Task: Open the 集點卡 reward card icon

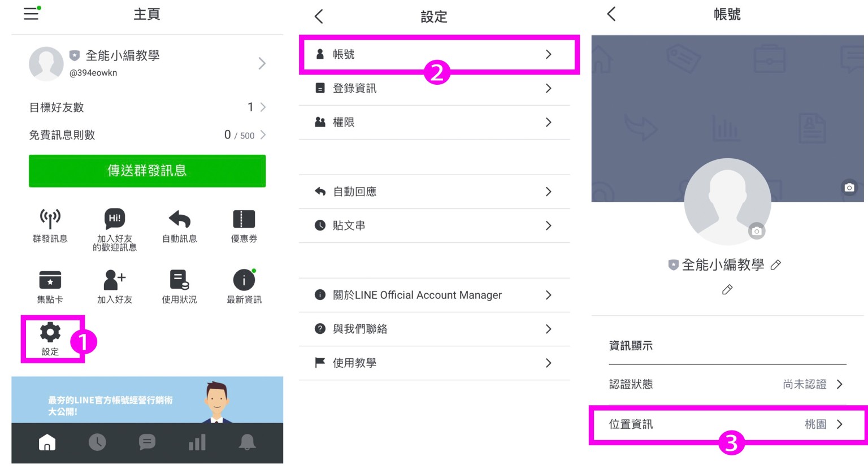Action: [50, 280]
